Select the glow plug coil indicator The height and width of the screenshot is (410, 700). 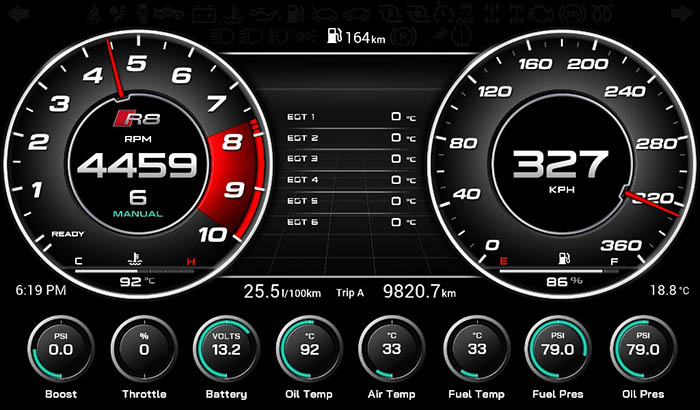(x=601, y=14)
